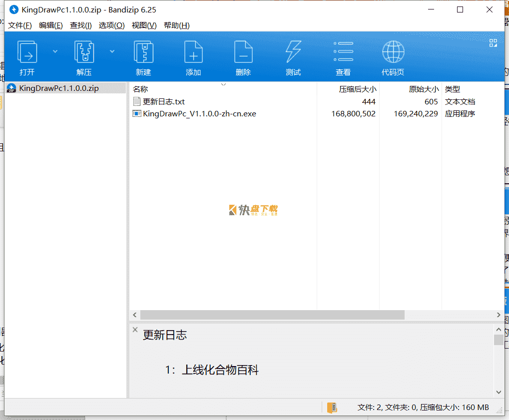Click the horizontal scrollbar thumb in file list
The image size is (509, 420).
(272, 315)
